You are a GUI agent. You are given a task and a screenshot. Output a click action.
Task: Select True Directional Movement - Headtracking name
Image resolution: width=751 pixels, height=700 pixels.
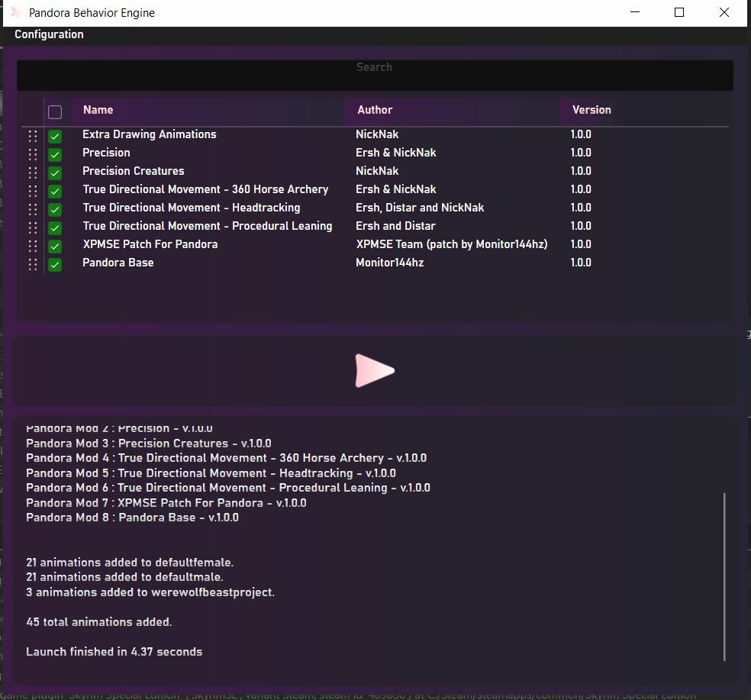tap(191, 208)
